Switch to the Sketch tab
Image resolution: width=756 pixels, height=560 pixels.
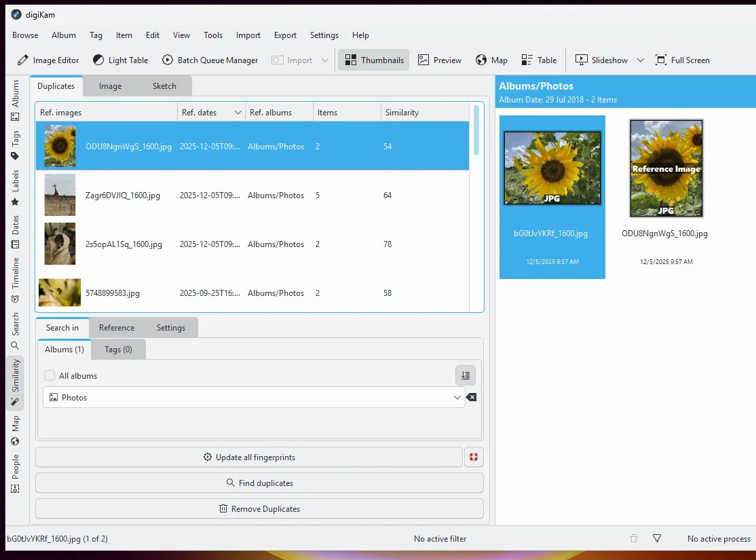[164, 86]
